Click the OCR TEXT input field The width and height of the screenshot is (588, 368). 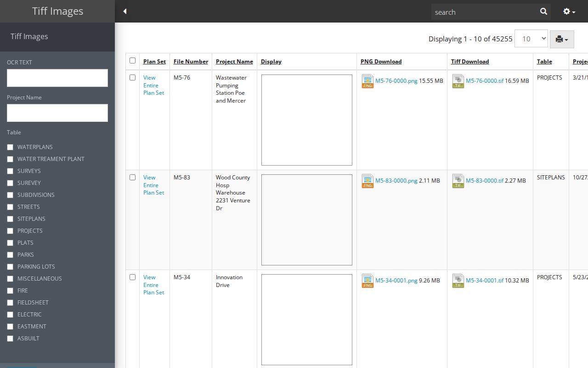click(57, 78)
